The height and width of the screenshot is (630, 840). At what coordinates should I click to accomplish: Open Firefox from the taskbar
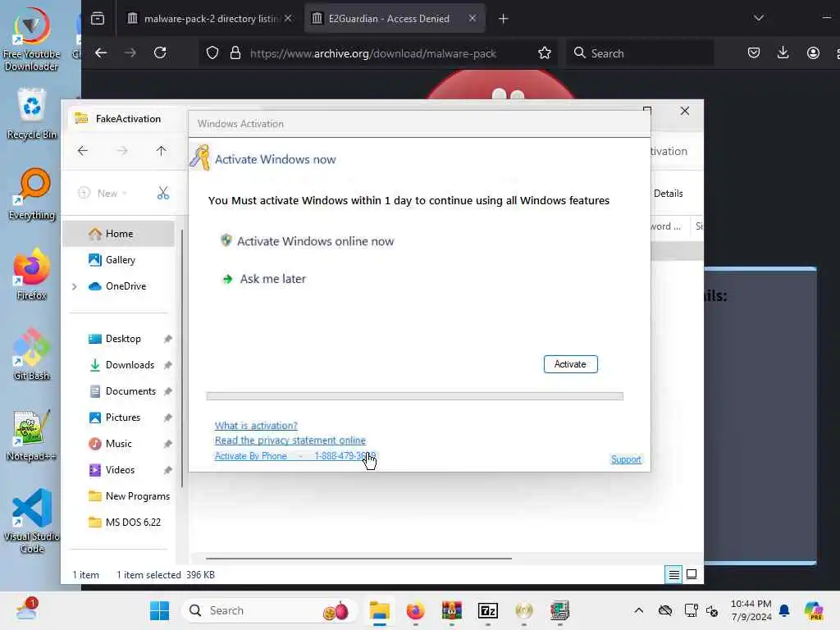coord(415,610)
